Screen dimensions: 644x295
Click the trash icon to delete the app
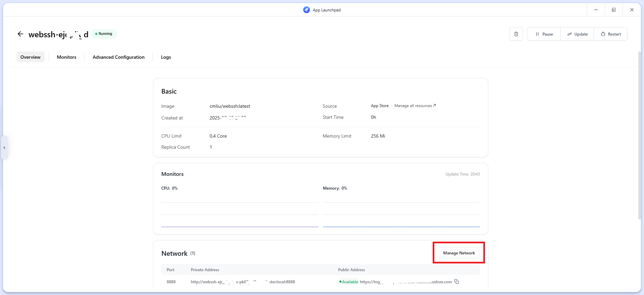click(x=516, y=34)
